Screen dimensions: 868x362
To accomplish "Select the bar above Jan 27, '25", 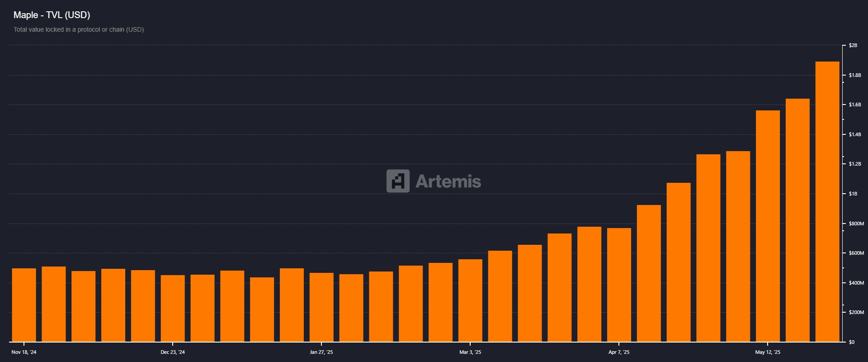I will [x=321, y=307].
